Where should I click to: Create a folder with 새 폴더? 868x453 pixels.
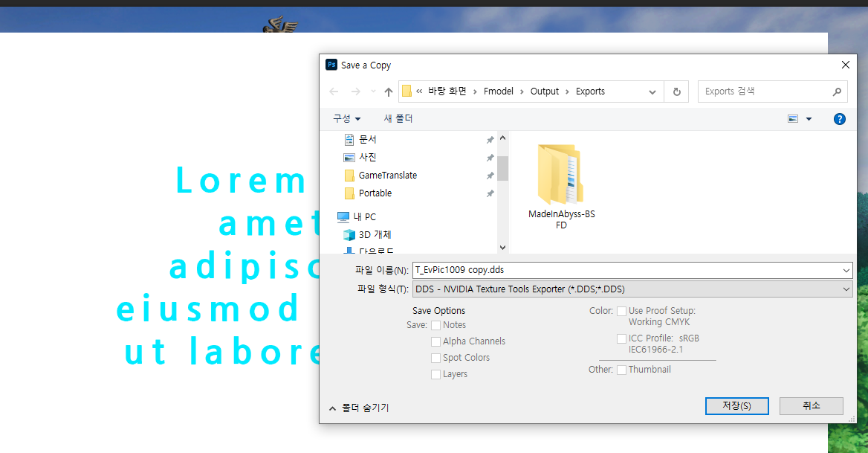click(x=398, y=118)
